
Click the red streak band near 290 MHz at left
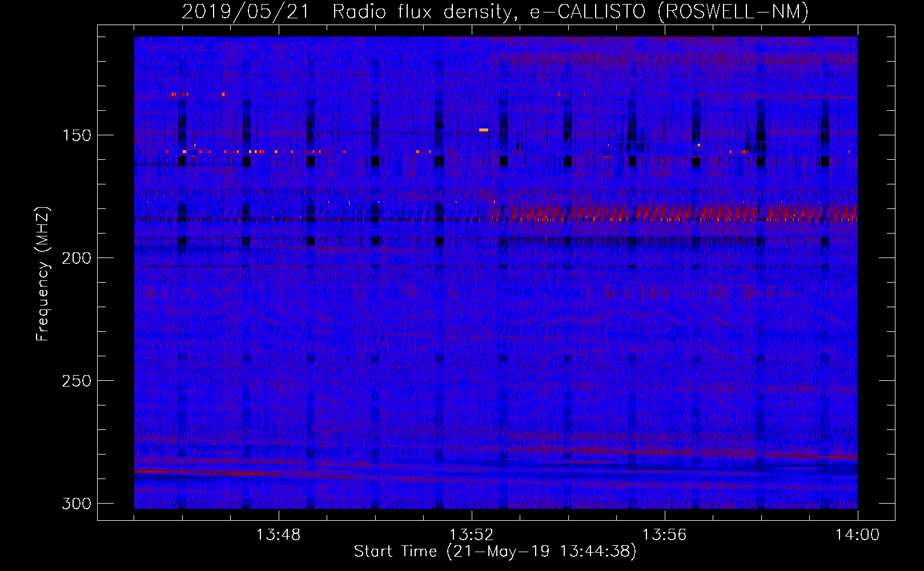click(228, 473)
